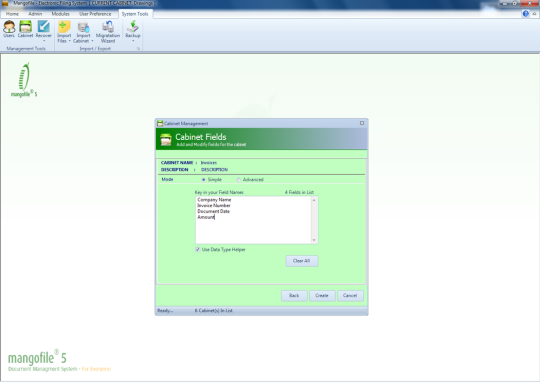
Task: Click the 'Invoices' cabinet name value
Action: coord(209,163)
